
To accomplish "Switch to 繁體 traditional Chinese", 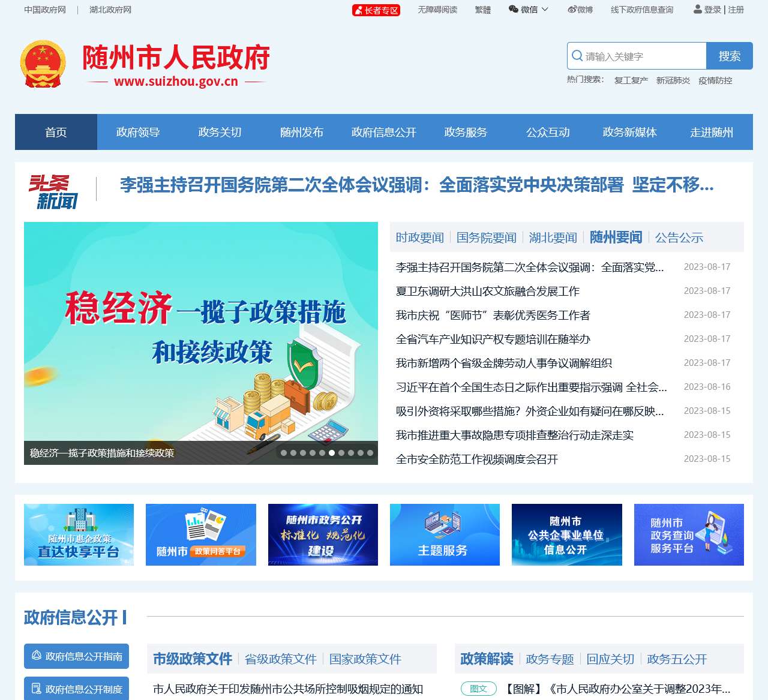I will coord(483,10).
